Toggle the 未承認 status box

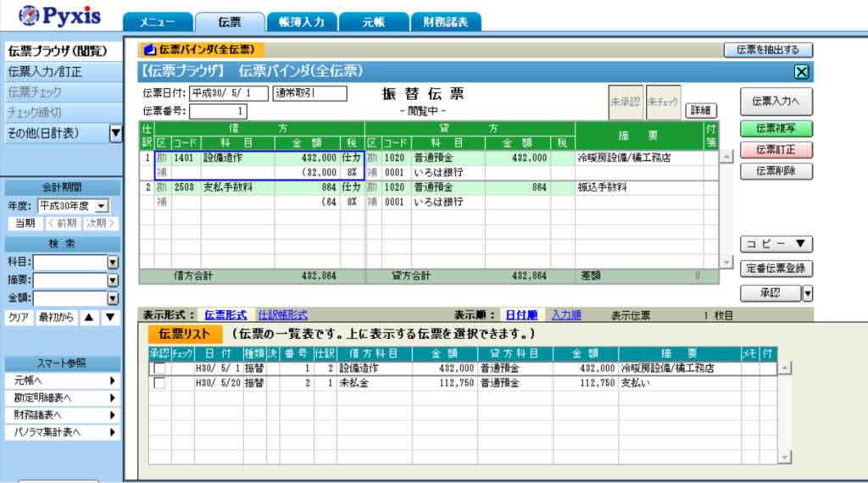[626, 103]
